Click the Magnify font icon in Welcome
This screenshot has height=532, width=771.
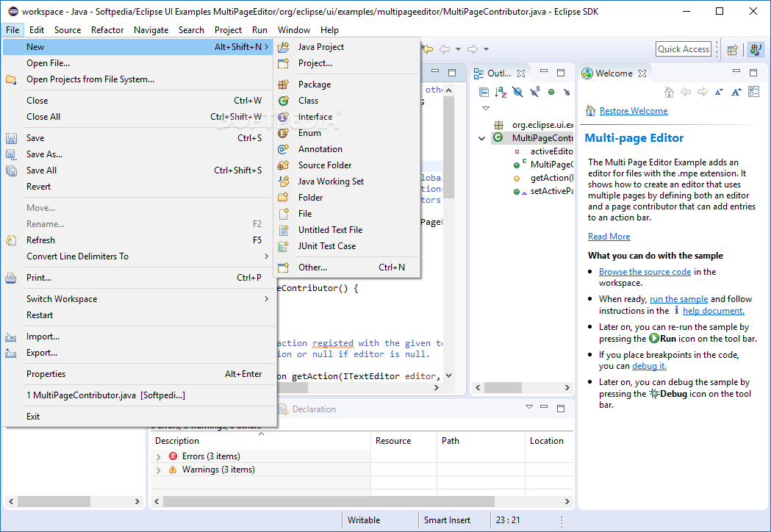[736, 92]
